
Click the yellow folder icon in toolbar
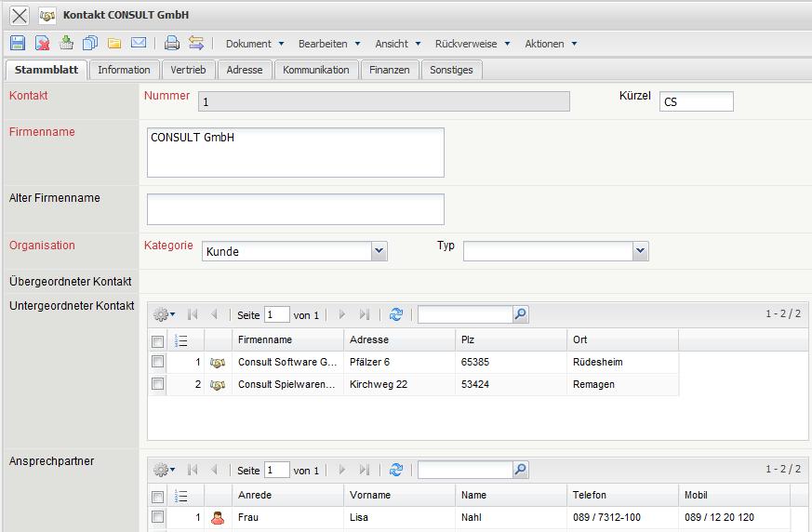click(x=114, y=43)
